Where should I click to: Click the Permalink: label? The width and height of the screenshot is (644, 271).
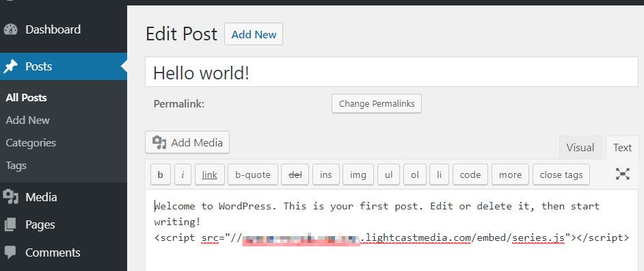(x=179, y=103)
